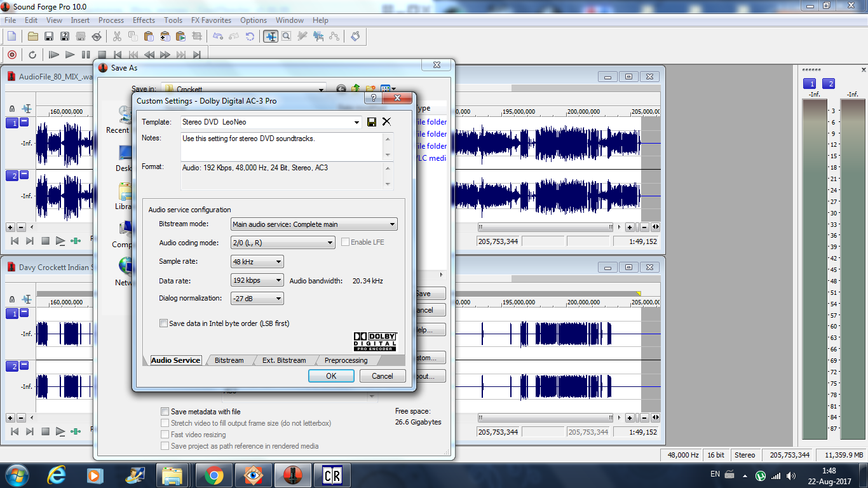Screen dimensions: 868x488
Task: Toggle channel 1 in the AudioFile_80_MIX window
Action: [x=12, y=123]
